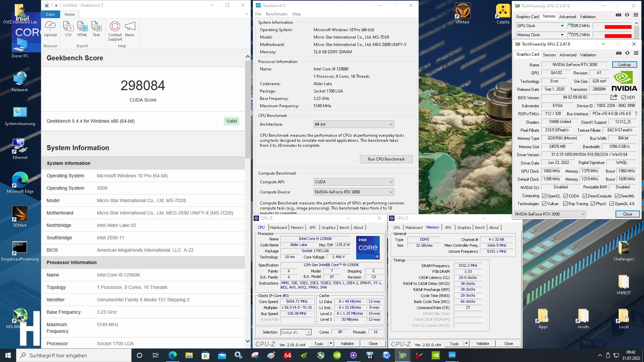This screenshot has height=362, width=644.
Task: Open the News icon in Geekbench ribbon
Action: click(130, 29)
